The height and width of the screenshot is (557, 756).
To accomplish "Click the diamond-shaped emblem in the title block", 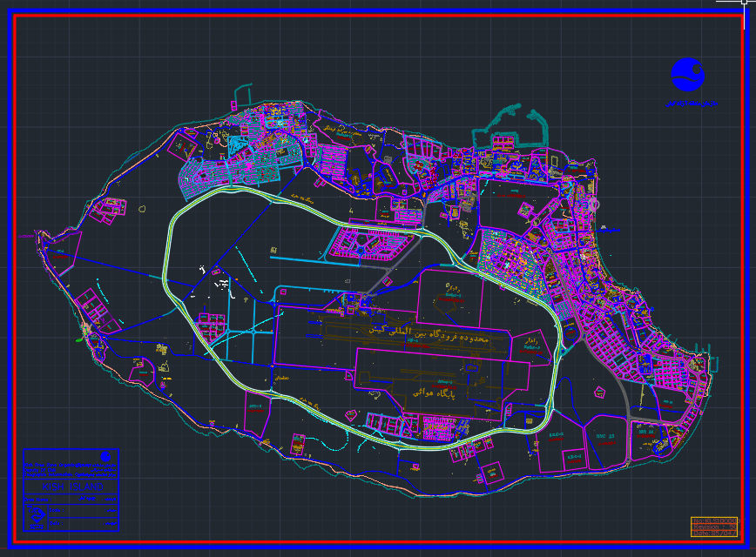I will point(37,516).
